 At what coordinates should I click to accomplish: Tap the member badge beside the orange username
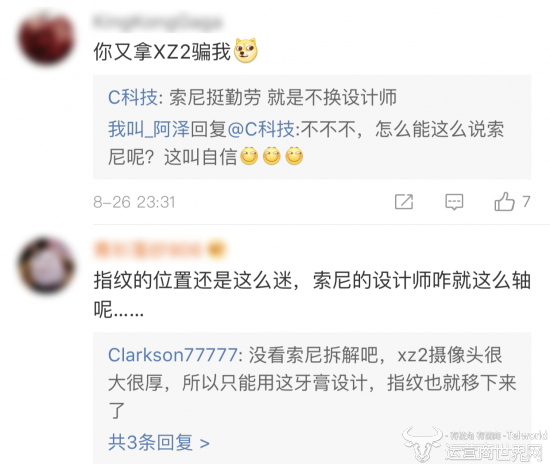coord(216,249)
